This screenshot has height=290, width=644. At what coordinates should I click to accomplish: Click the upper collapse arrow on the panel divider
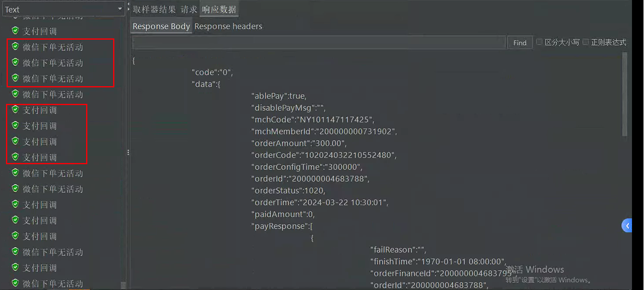(x=128, y=4)
